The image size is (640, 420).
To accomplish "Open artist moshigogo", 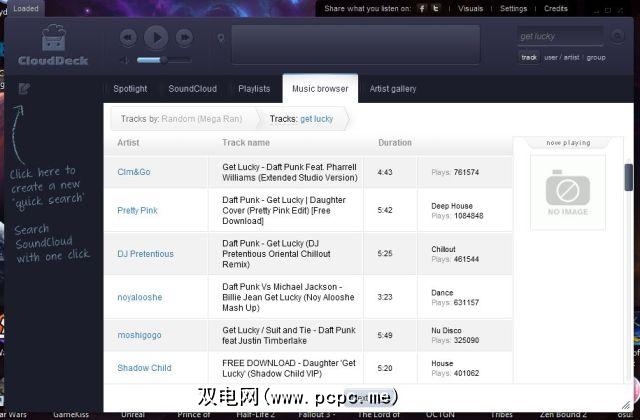I will coord(139,335).
